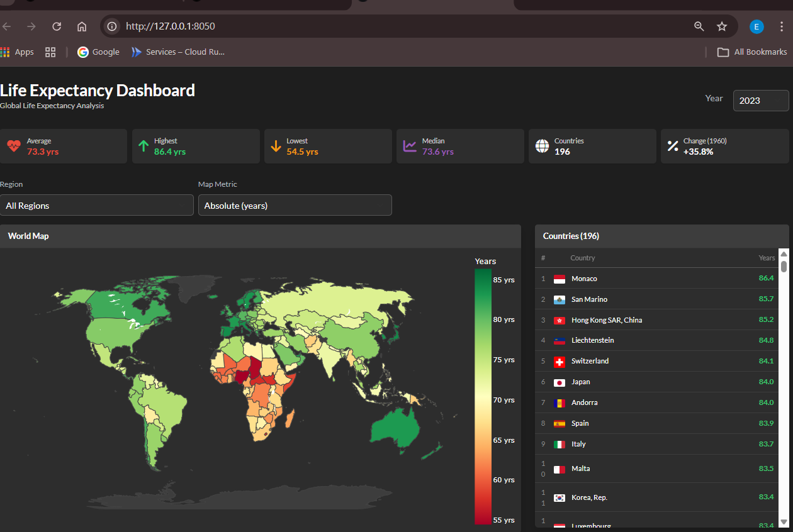
Task: Open the Map Metric Absolute (years) dropdown
Action: point(295,205)
